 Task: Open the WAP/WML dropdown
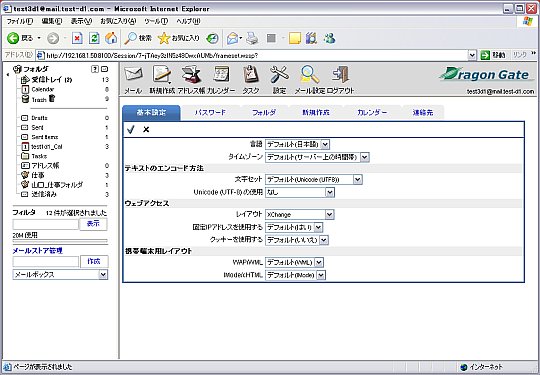coord(294,263)
